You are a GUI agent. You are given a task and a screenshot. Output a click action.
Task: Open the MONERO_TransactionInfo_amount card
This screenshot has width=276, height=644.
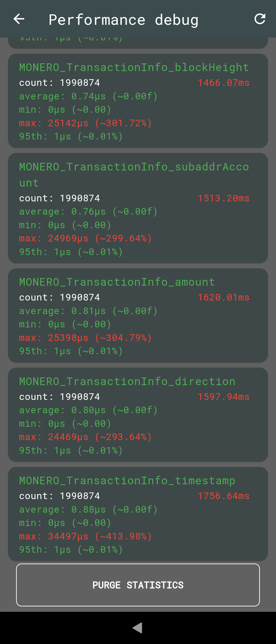coord(138,315)
